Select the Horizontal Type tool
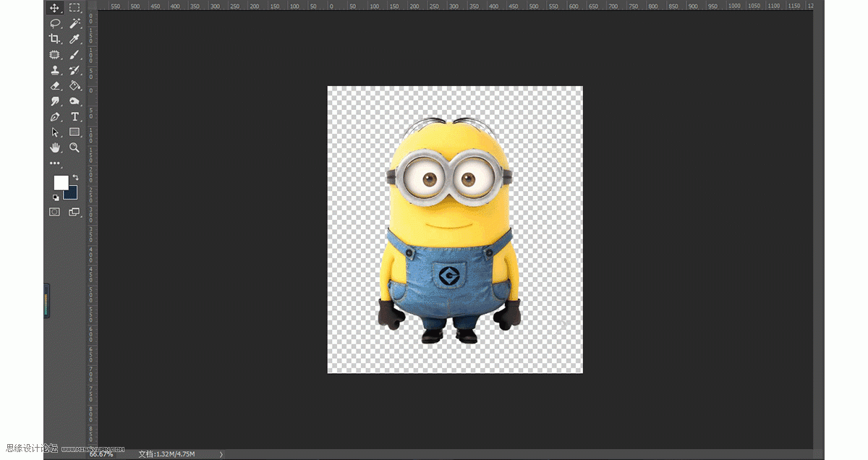Image resolution: width=868 pixels, height=460 pixels. [x=75, y=116]
